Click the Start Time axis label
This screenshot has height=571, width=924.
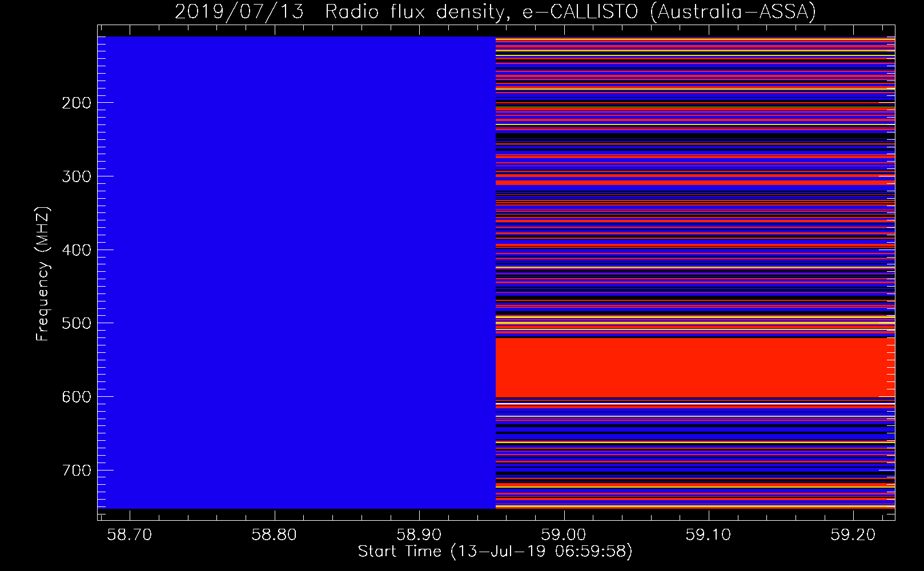pyautogui.click(x=495, y=552)
